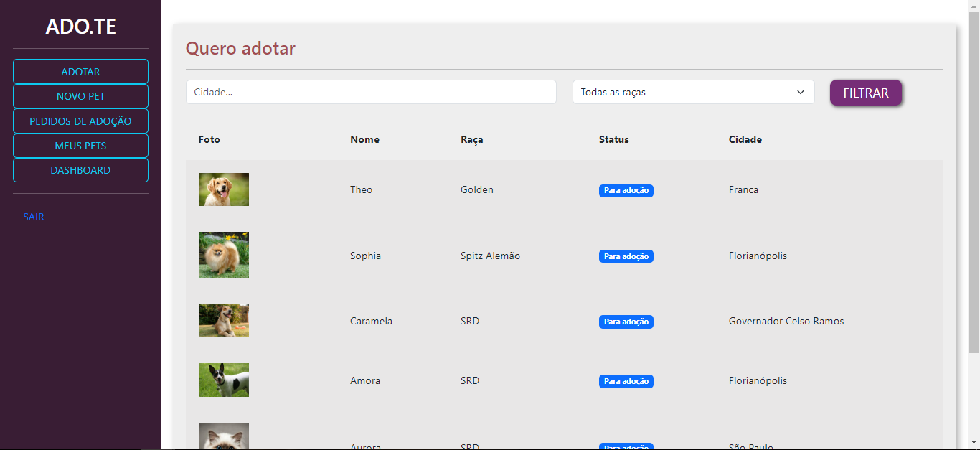Open the DASHBOARD menu item
The image size is (980, 450).
pos(80,170)
